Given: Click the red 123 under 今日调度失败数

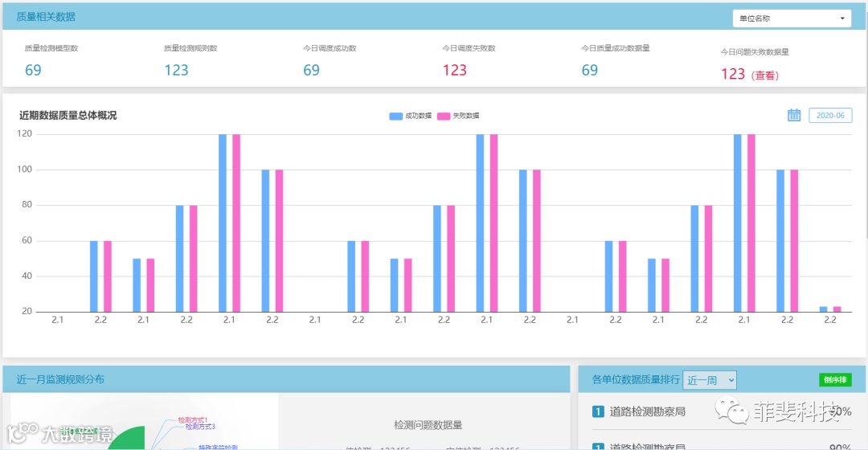Looking at the screenshot, I should (x=454, y=70).
